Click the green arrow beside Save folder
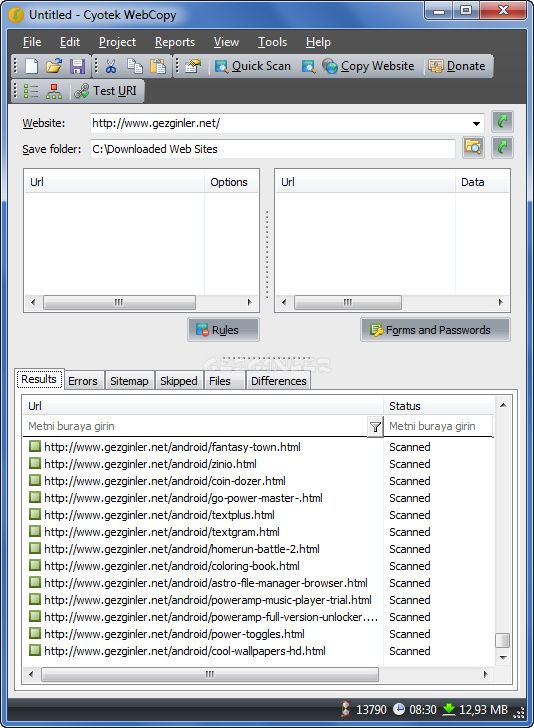 [x=502, y=147]
